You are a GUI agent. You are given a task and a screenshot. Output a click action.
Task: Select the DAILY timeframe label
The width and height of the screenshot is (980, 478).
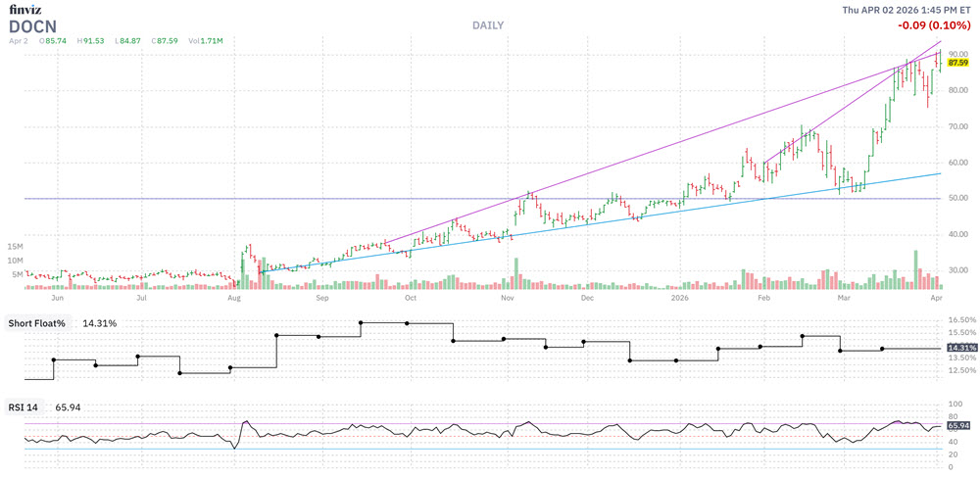point(487,25)
